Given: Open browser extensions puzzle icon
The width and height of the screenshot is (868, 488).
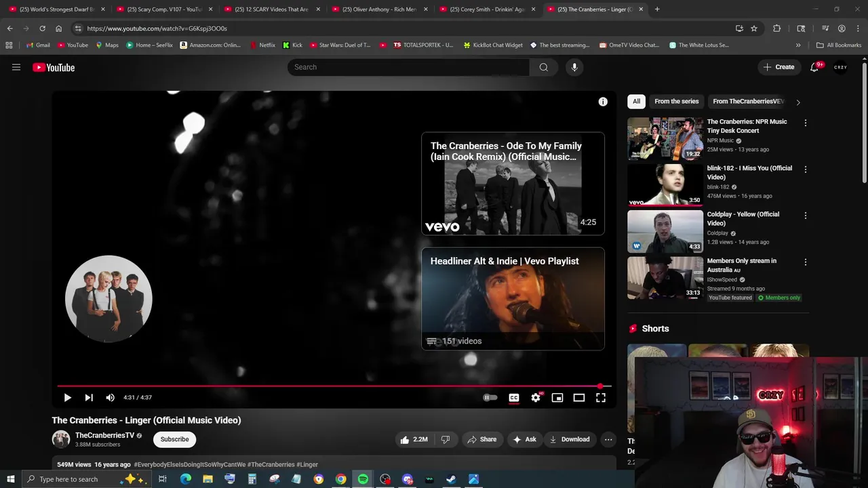Looking at the screenshot, I should point(777,28).
